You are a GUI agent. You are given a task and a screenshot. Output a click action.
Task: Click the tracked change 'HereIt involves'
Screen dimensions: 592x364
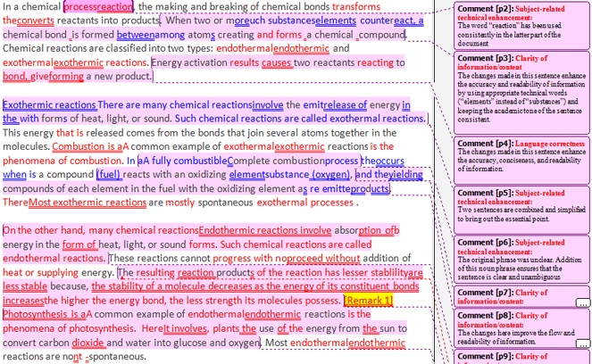click(174, 328)
